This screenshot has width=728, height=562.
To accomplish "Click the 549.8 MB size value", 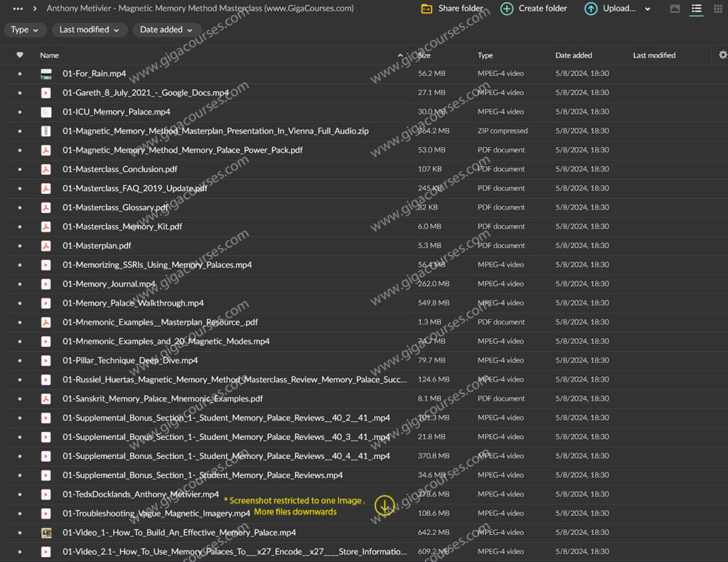I will click(x=434, y=303).
